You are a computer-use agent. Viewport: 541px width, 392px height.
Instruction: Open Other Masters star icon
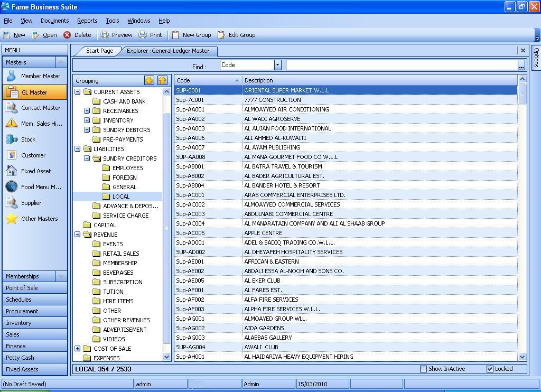pyautogui.click(x=12, y=218)
